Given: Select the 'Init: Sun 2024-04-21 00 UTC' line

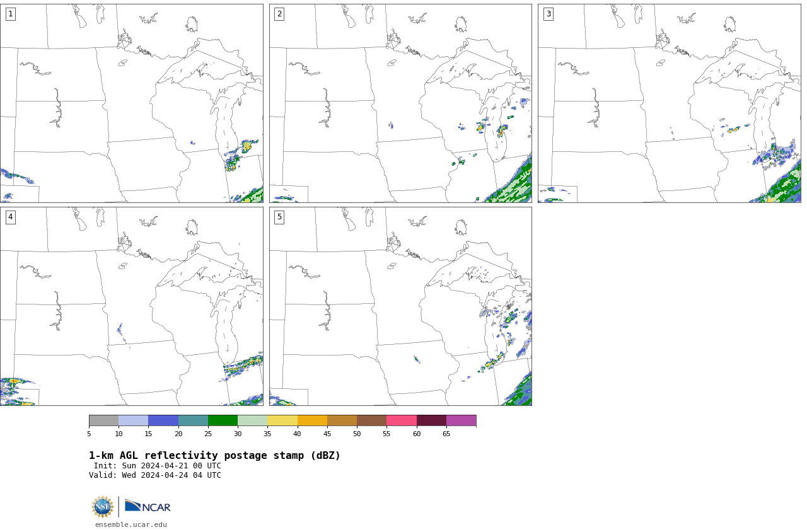Looking at the screenshot, I should click(158, 466).
